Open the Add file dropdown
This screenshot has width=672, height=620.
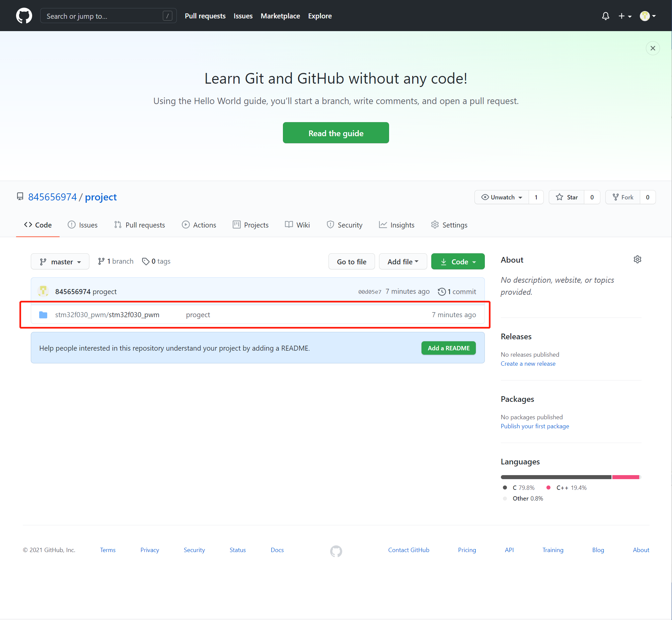click(x=402, y=262)
